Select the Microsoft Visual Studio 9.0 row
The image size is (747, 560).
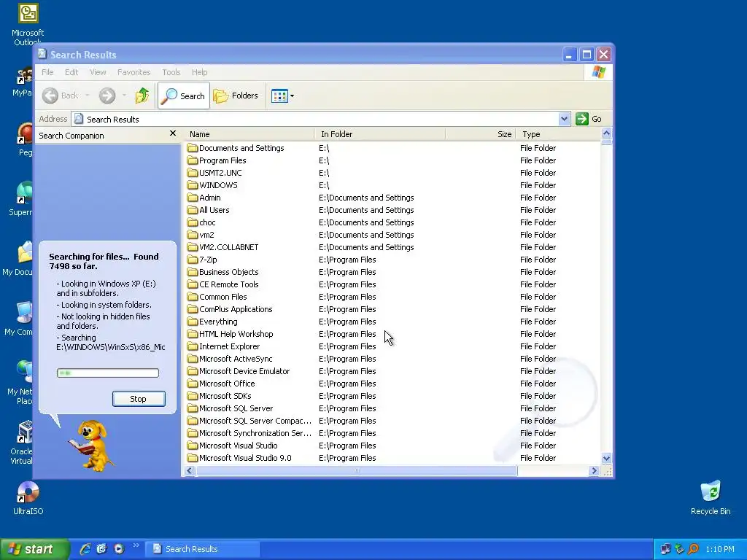click(392, 458)
